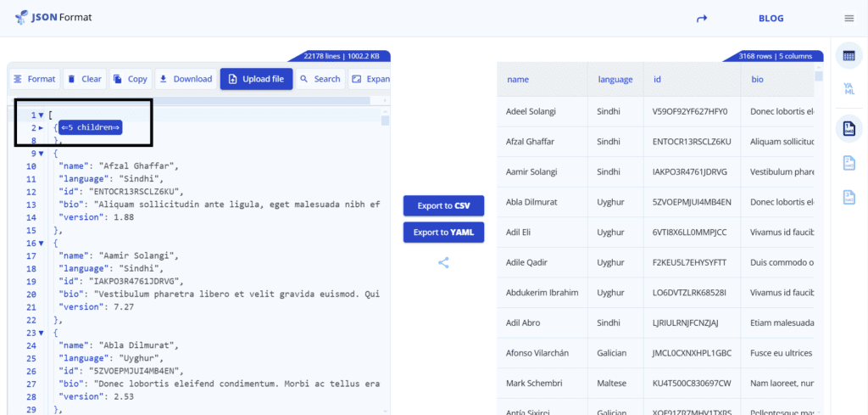Click the Expand toolbar button
The width and height of the screenshot is (868, 415).
[370, 79]
